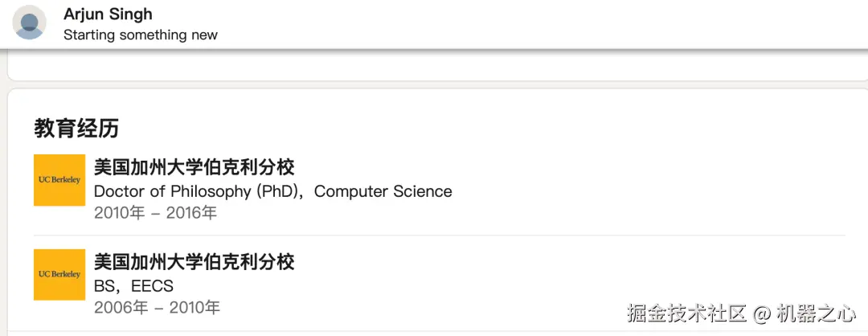
Task: Select the 2010年 – 2016年 date range
Action: pyautogui.click(x=155, y=213)
